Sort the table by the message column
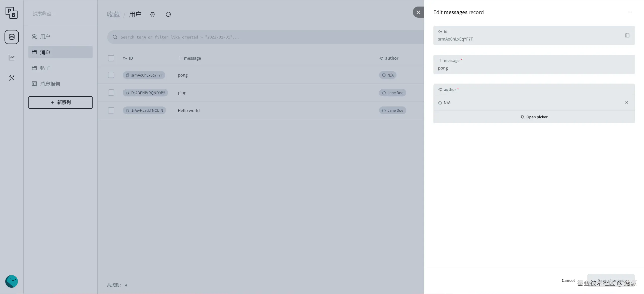The image size is (644, 294). [x=192, y=58]
